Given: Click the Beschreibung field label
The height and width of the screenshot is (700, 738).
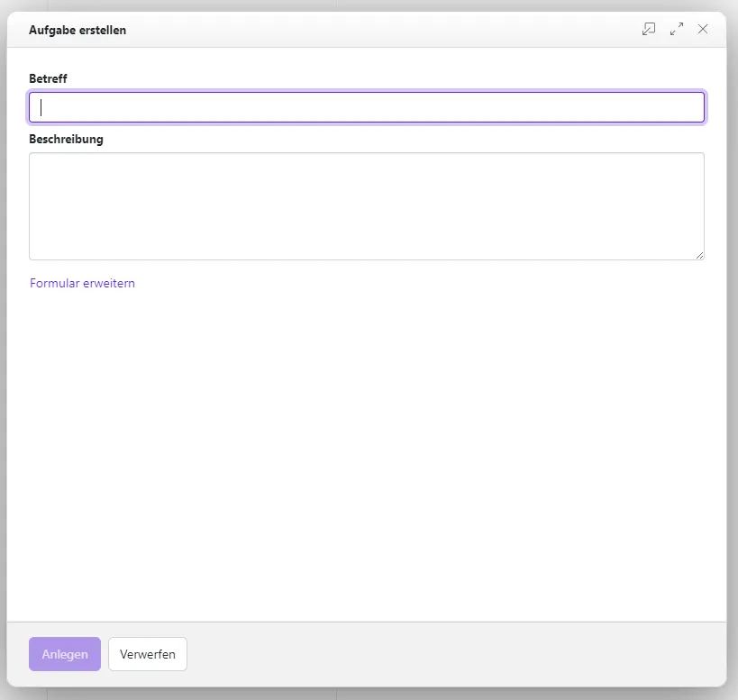Looking at the screenshot, I should click(66, 139).
